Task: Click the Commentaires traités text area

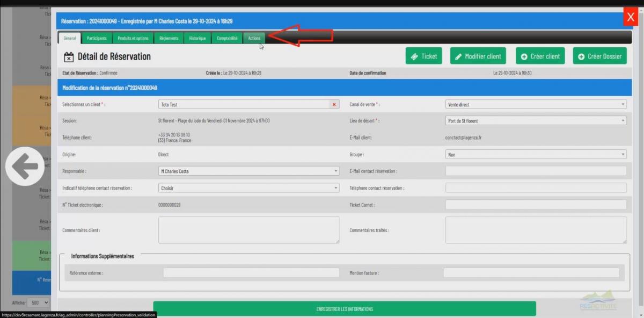Action: (536, 230)
